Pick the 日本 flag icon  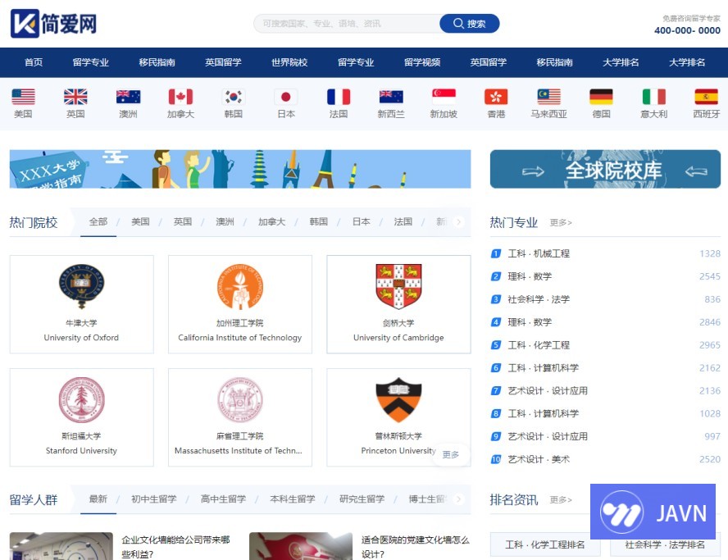click(x=286, y=97)
